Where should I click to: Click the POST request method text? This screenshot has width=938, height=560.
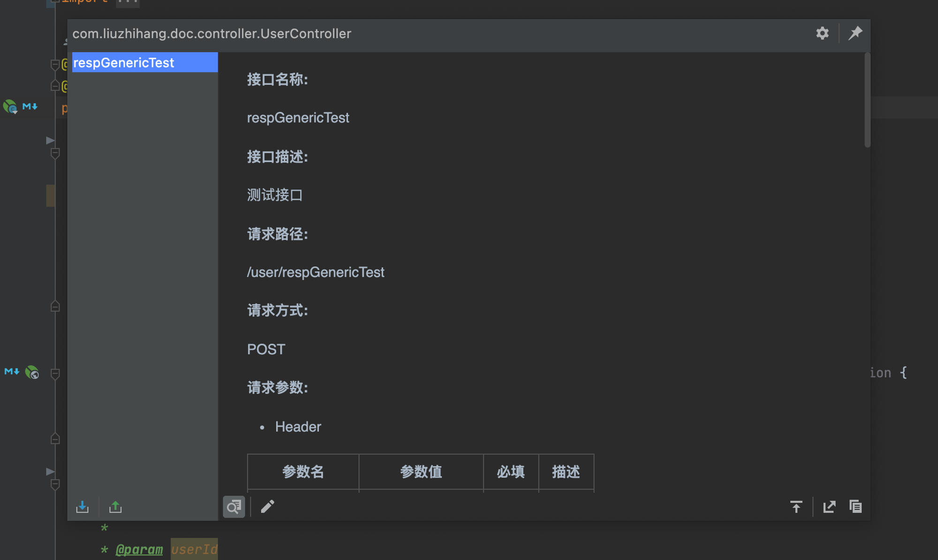(266, 349)
